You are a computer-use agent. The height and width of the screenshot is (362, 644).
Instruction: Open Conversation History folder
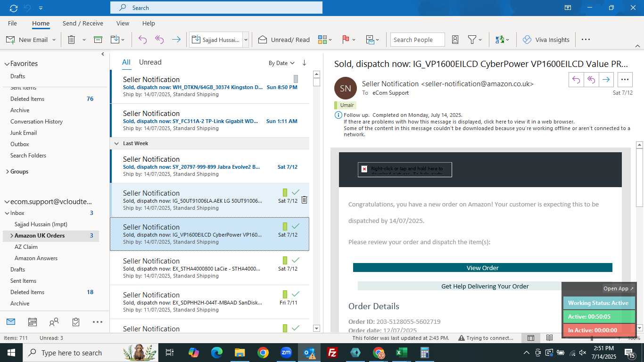[x=36, y=122]
